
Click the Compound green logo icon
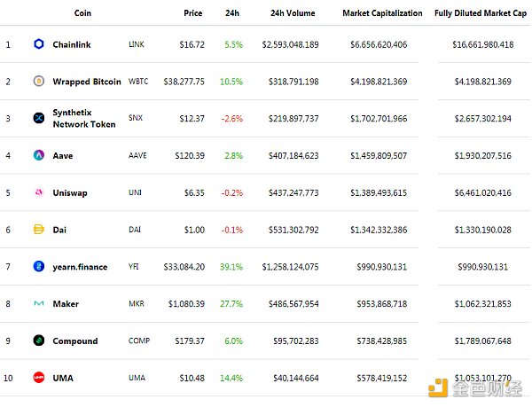[38, 340]
